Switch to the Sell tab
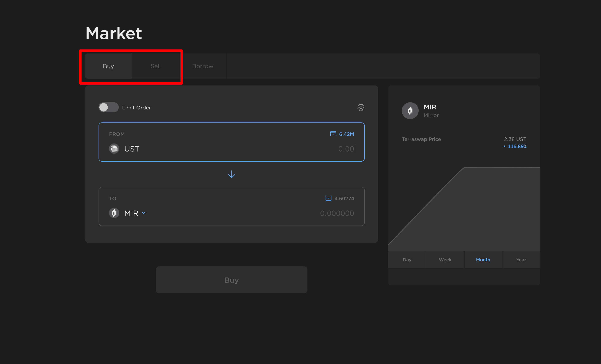Viewport: 601px width, 364px height. coord(156,66)
